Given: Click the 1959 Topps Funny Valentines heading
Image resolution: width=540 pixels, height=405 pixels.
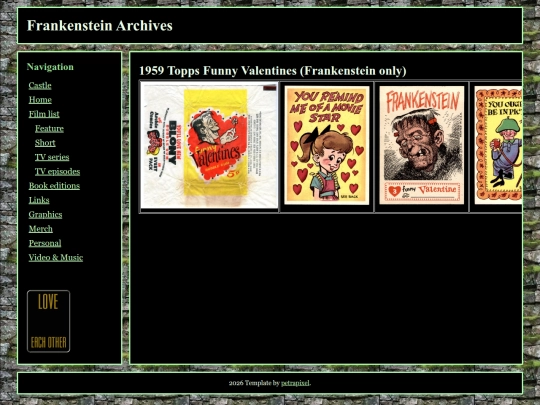Looking at the screenshot, I should 273,71.
